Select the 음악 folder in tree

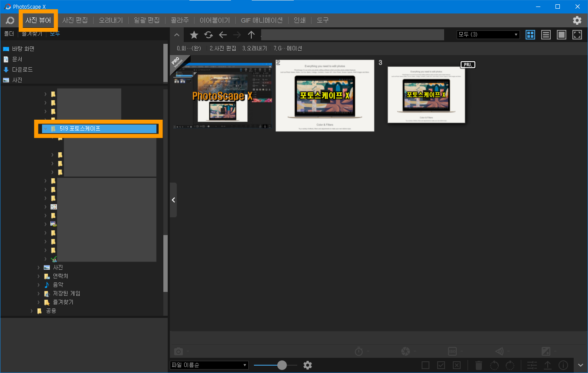coord(58,285)
